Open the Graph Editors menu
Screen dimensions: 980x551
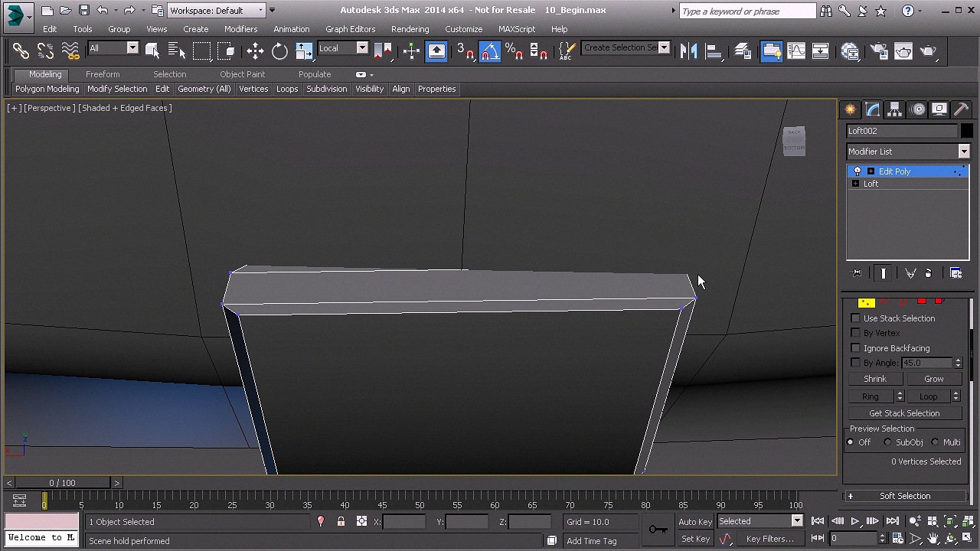pos(350,29)
